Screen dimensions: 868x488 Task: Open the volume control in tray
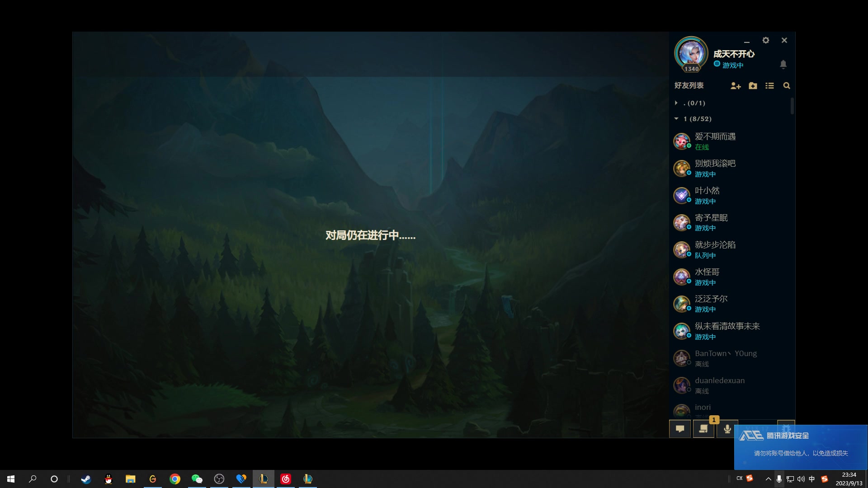point(801,479)
